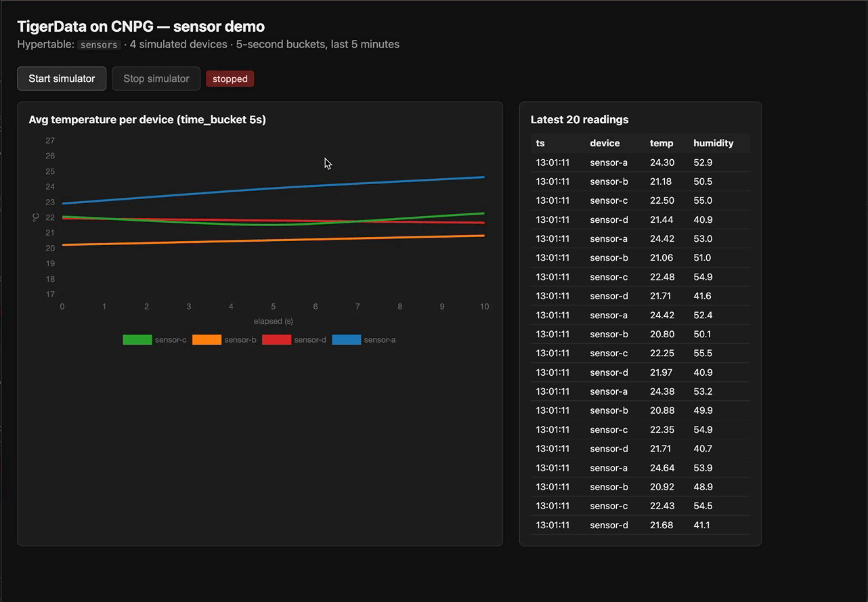Click the red stopped status badge
This screenshot has width=868, height=602.
[230, 79]
